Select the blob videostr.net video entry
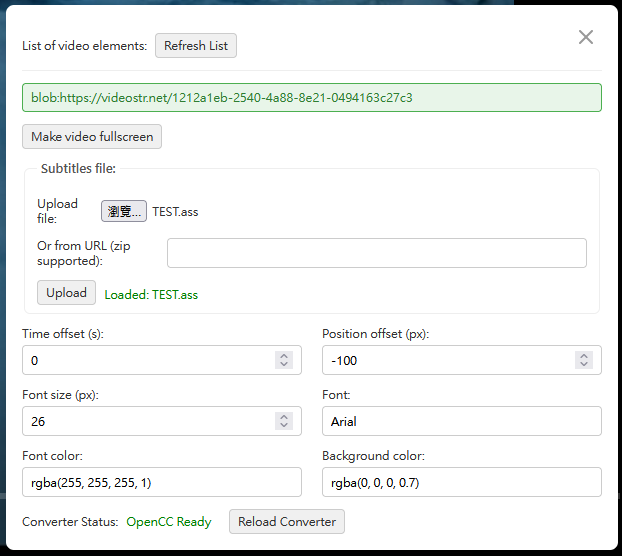 311,98
